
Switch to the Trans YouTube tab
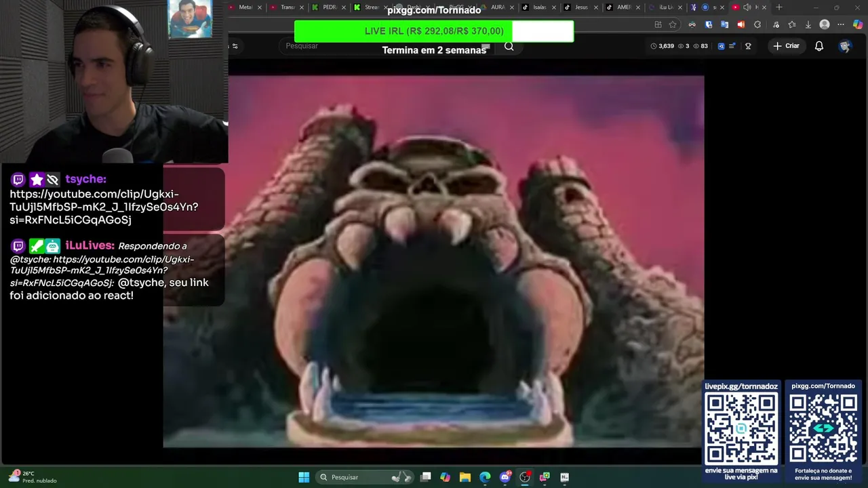pos(286,7)
